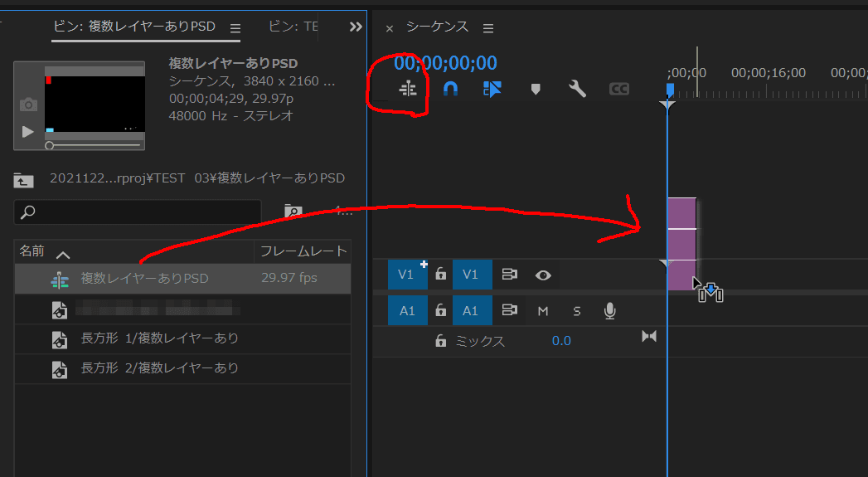Viewport: 868px width, 477px height.
Task: Hide V1 track output eye
Action: (543, 275)
